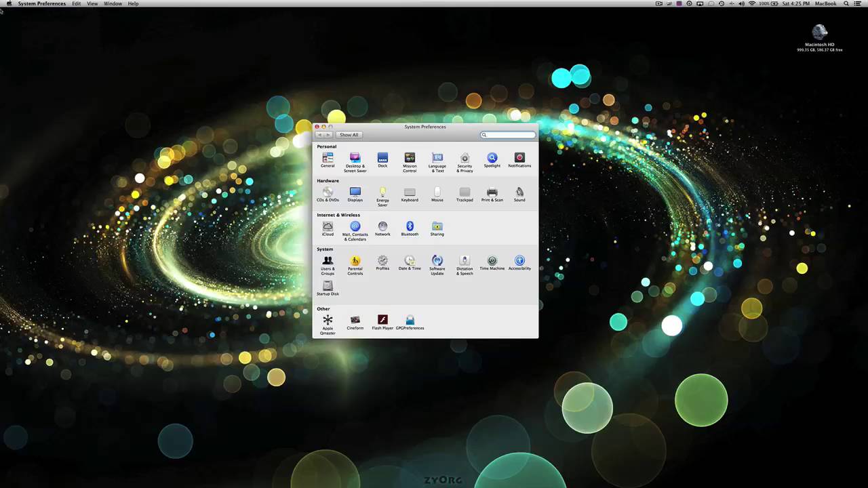Click the Time Machine menu bar icon
This screenshot has height=488, width=868.
(x=721, y=3)
